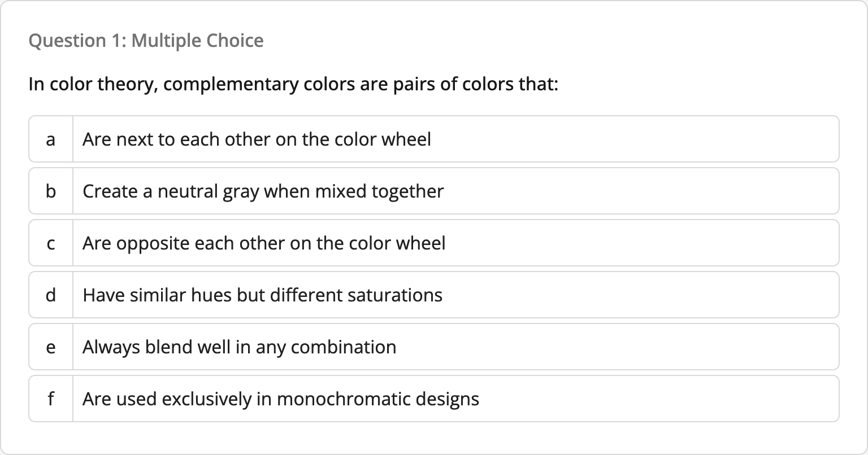The width and height of the screenshot is (868, 455).
Task: Click the letter b option key
Action: pos(51,191)
